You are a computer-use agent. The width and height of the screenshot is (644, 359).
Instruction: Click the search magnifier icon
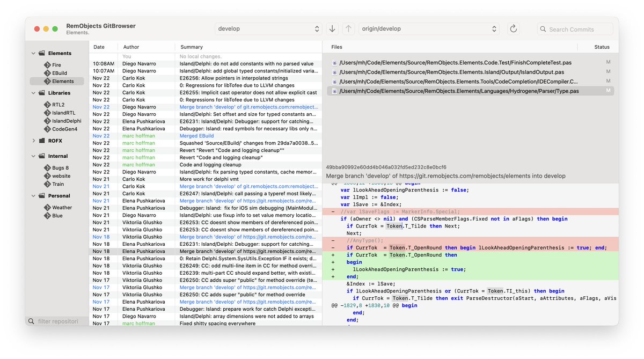(x=543, y=29)
